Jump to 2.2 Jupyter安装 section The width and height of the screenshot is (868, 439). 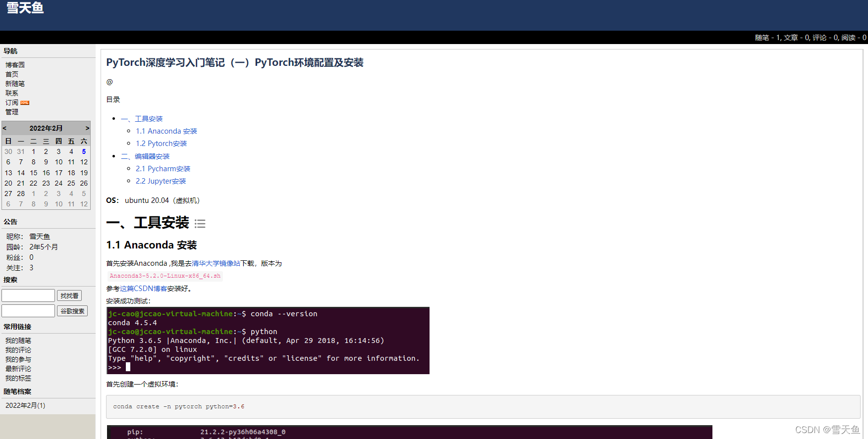pos(161,181)
